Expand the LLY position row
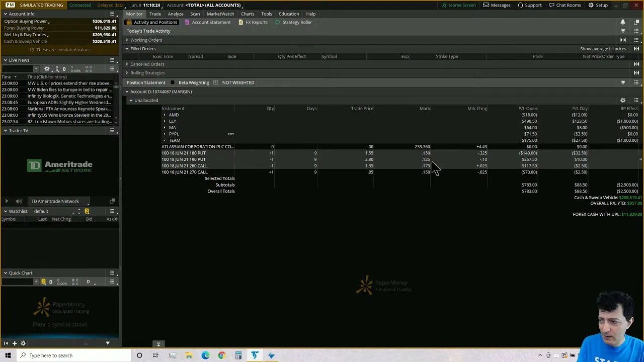This screenshot has width=644, height=362. [164, 121]
